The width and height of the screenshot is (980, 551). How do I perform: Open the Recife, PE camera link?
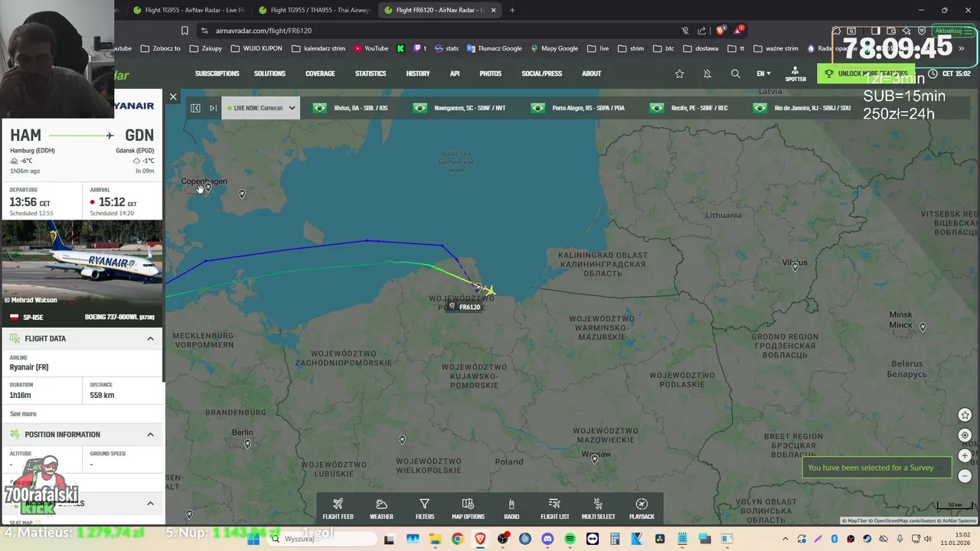pyautogui.click(x=689, y=108)
